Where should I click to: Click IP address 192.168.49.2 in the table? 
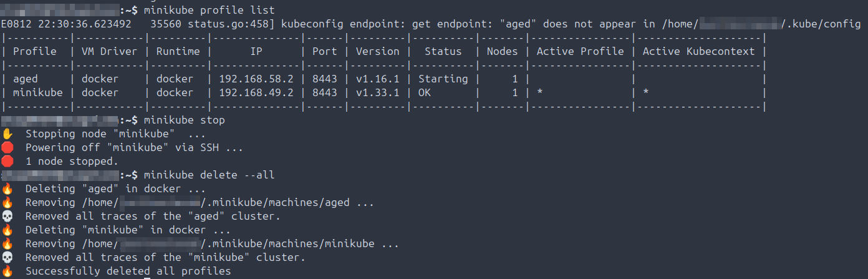pyautogui.click(x=256, y=92)
